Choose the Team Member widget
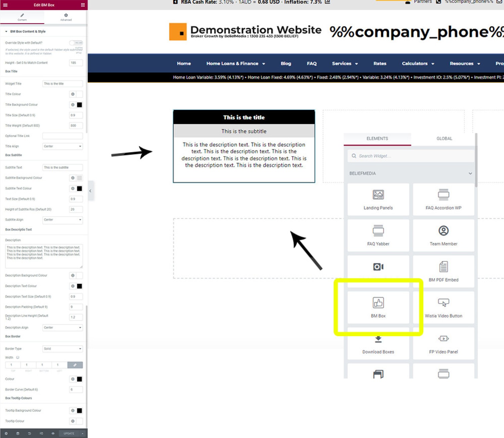The image size is (504, 438). point(443,235)
